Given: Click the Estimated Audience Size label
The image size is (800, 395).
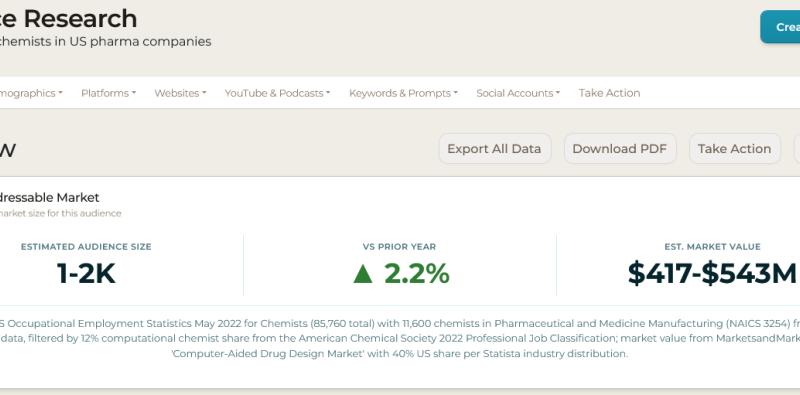Looking at the screenshot, I should click(x=86, y=246).
